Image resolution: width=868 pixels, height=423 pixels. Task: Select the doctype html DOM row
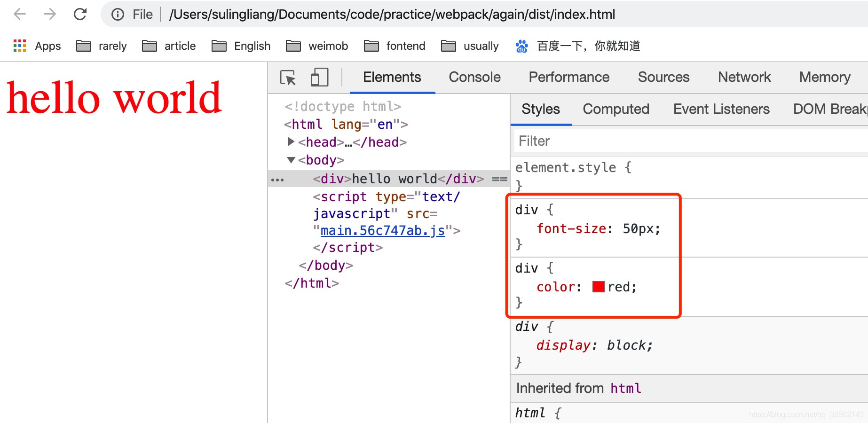click(343, 107)
